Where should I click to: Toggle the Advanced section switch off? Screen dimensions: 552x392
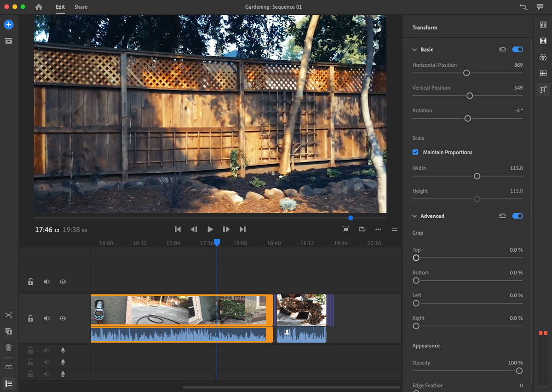pos(517,216)
